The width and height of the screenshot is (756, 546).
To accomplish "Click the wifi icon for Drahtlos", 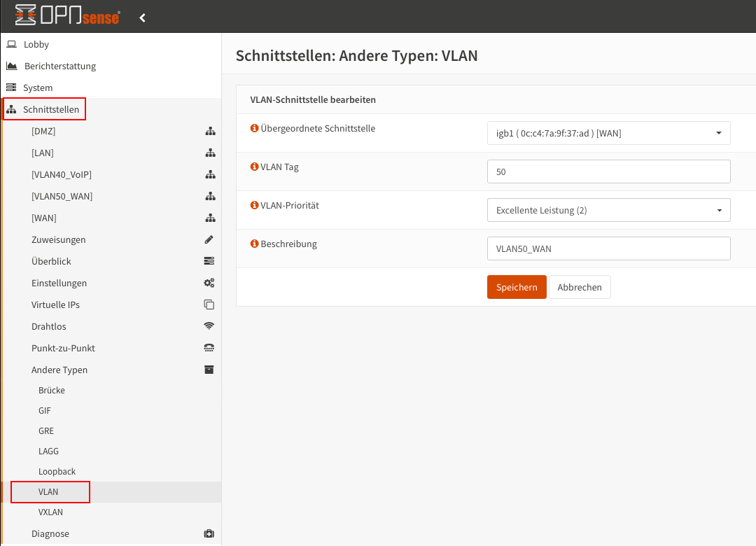I will pos(209,326).
